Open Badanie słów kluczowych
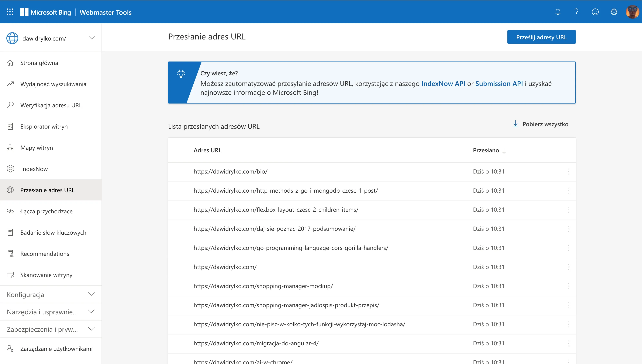The width and height of the screenshot is (642, 364). [51, 232]
